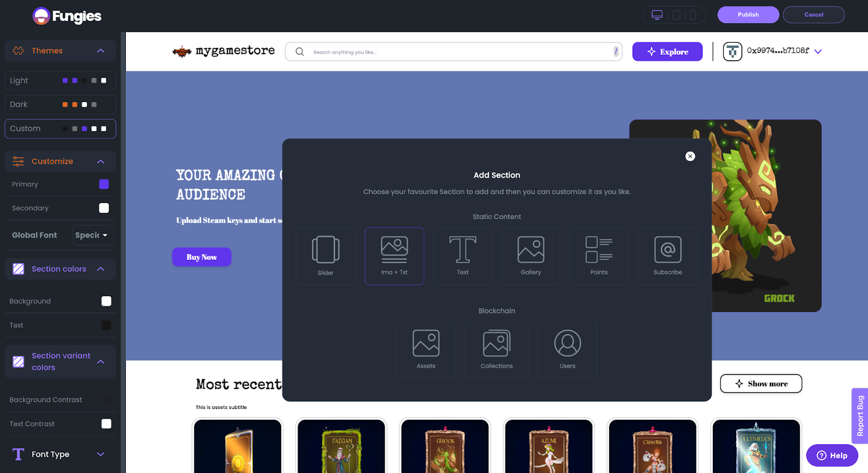Select the Slider section icon
Image resolution: width=868 pixels, height=473 pixels.
coord(325,255)
